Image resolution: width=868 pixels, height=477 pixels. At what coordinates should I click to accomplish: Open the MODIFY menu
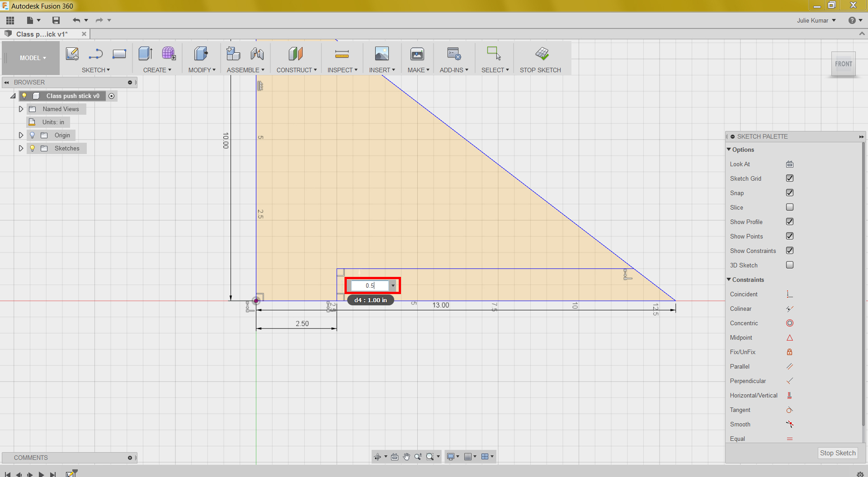202,70
